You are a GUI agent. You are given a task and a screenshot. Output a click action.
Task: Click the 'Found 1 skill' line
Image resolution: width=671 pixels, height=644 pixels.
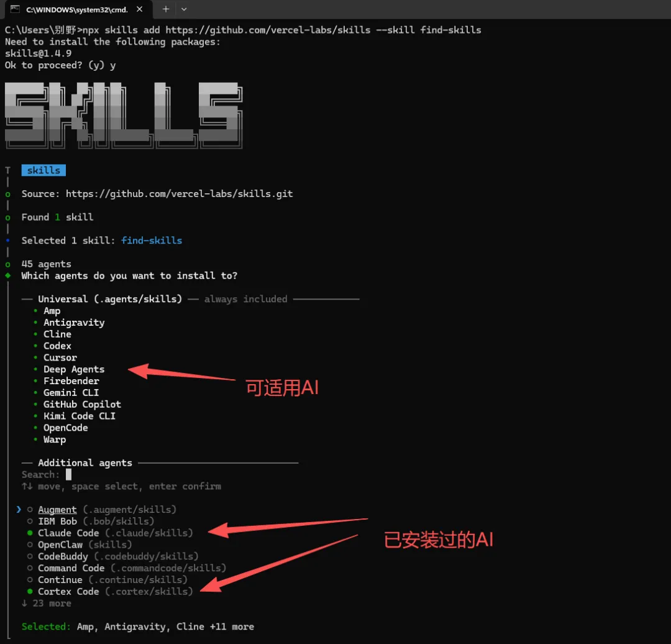pos(57,217)
